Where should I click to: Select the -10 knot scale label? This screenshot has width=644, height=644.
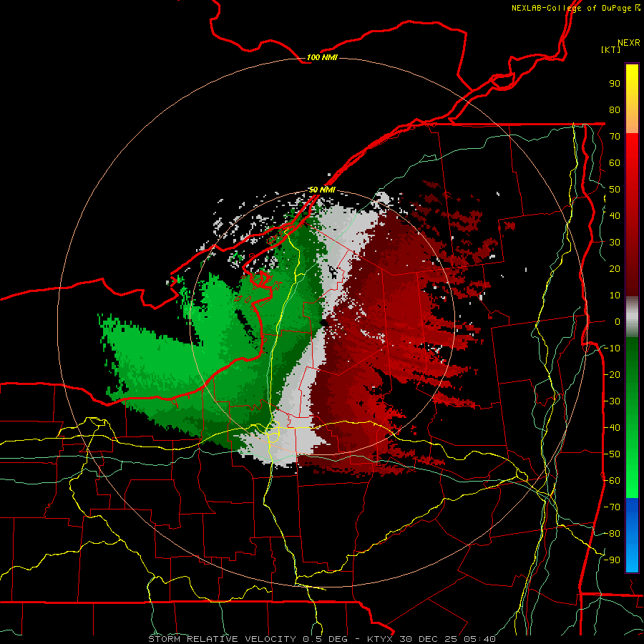click(612, 348)
